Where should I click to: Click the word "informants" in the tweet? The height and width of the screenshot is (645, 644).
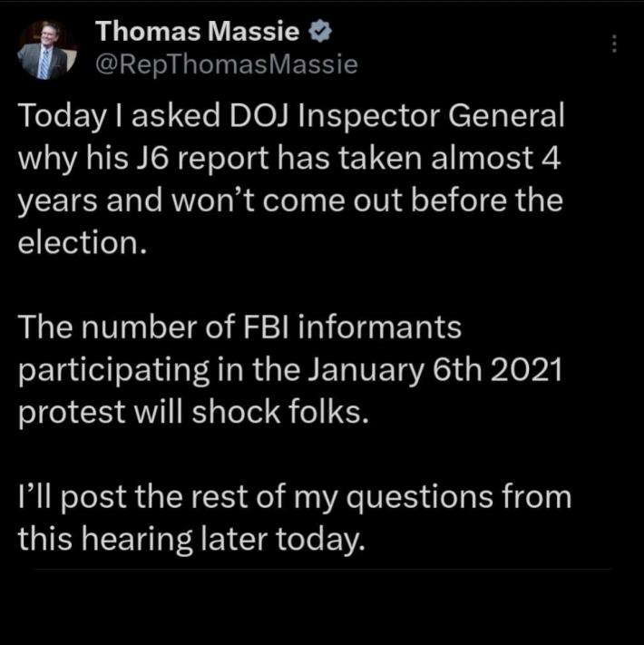pyautogui.click(x=380, y=327)
